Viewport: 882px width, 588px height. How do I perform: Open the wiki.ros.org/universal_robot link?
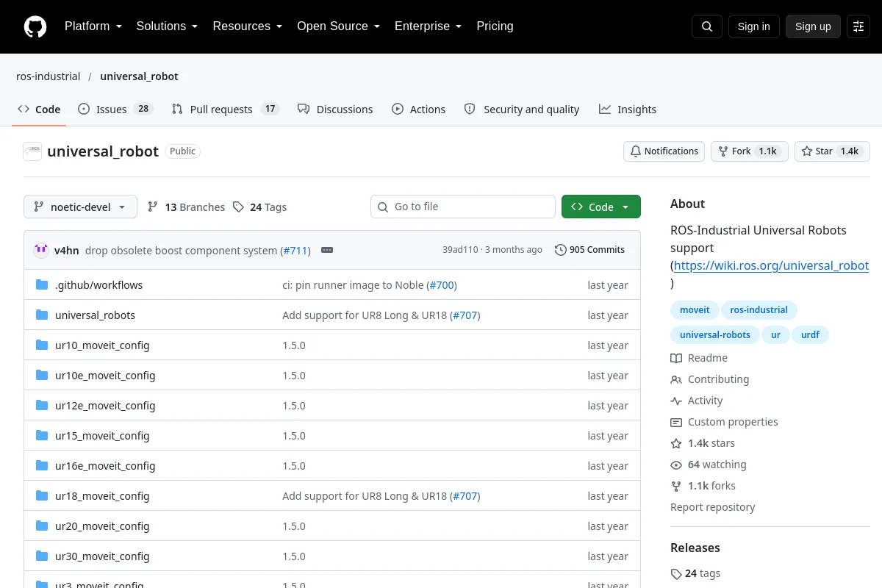[x=771, y=265]
